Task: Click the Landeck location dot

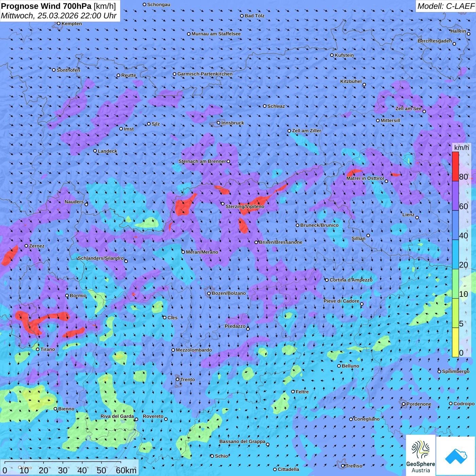Action: [95, 151]
